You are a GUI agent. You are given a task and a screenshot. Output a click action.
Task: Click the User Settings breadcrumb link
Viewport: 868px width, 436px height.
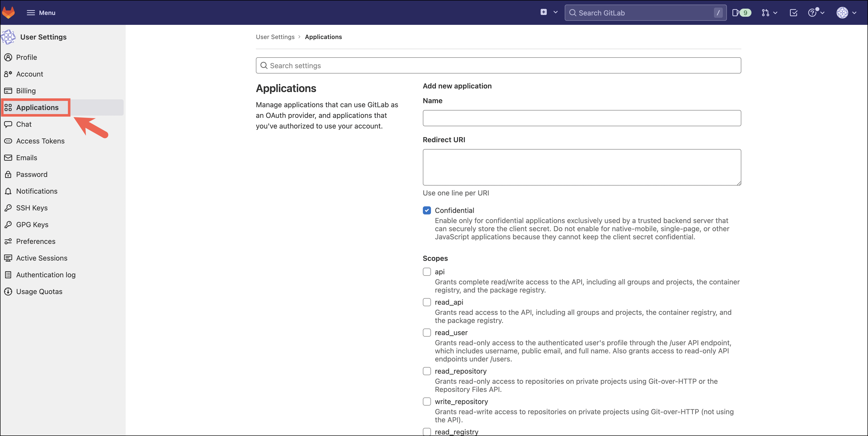click(275, 37)
